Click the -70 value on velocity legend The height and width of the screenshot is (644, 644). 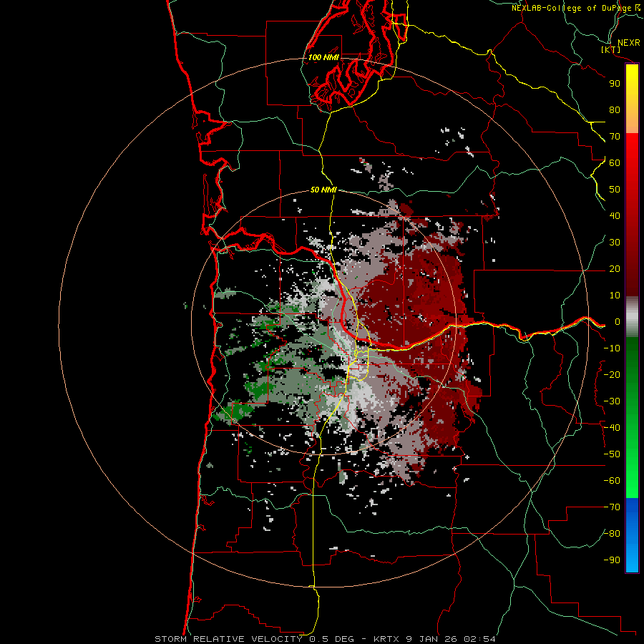[612, 507]
